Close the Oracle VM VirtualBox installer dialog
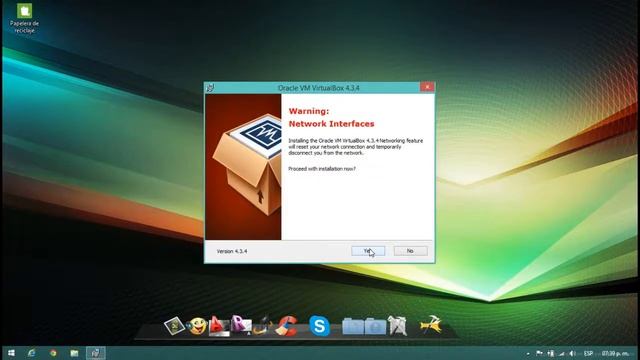 (x=427, y=87)
